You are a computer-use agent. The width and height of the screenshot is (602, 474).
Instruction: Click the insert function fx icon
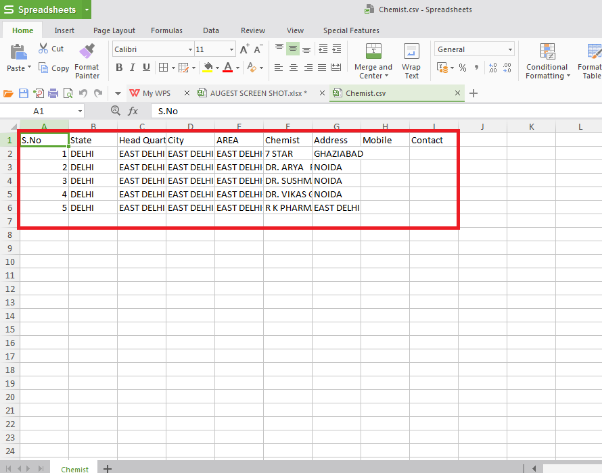click(x=132, y=111)
